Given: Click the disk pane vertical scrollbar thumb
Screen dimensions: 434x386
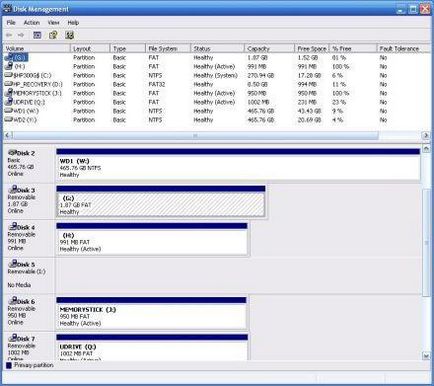Looking at the screenshot, I should [x=426, y=242].
